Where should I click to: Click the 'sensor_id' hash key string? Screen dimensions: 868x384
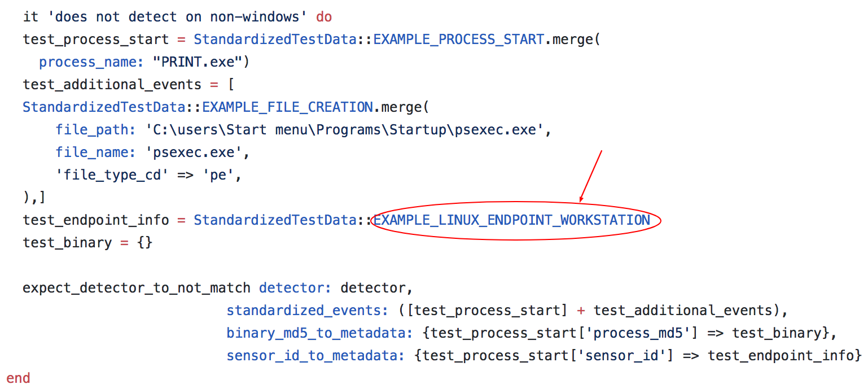tap(613, 356)
